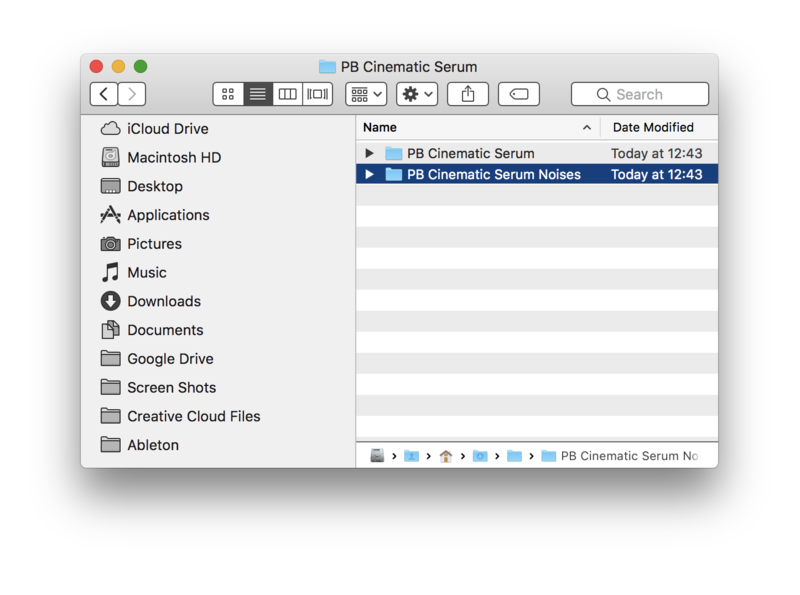
Task: Expand the PB Cinematic Serum Noises folder
Action: pyautogui.click(x=369, y=174)
